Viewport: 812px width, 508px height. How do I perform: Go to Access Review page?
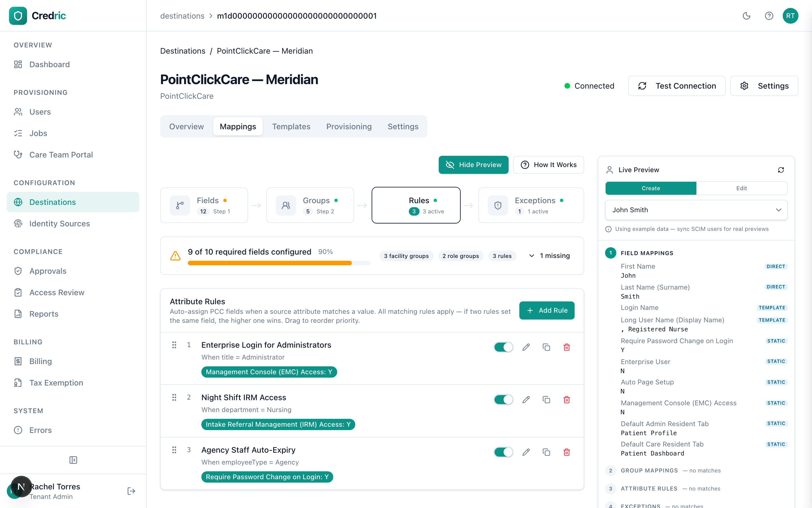pyautogui.click(x=73, y=293)
